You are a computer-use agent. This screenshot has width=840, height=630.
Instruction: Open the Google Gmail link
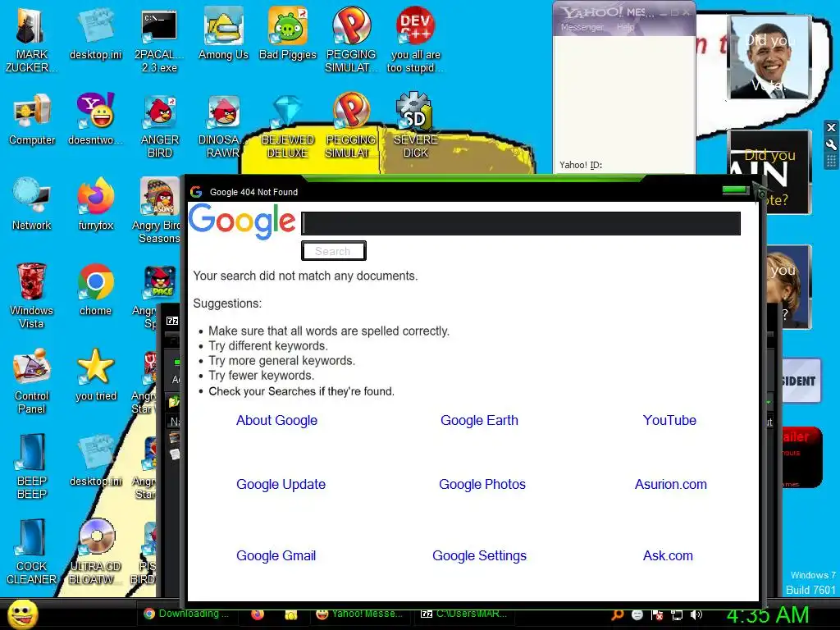coord(276,556)
